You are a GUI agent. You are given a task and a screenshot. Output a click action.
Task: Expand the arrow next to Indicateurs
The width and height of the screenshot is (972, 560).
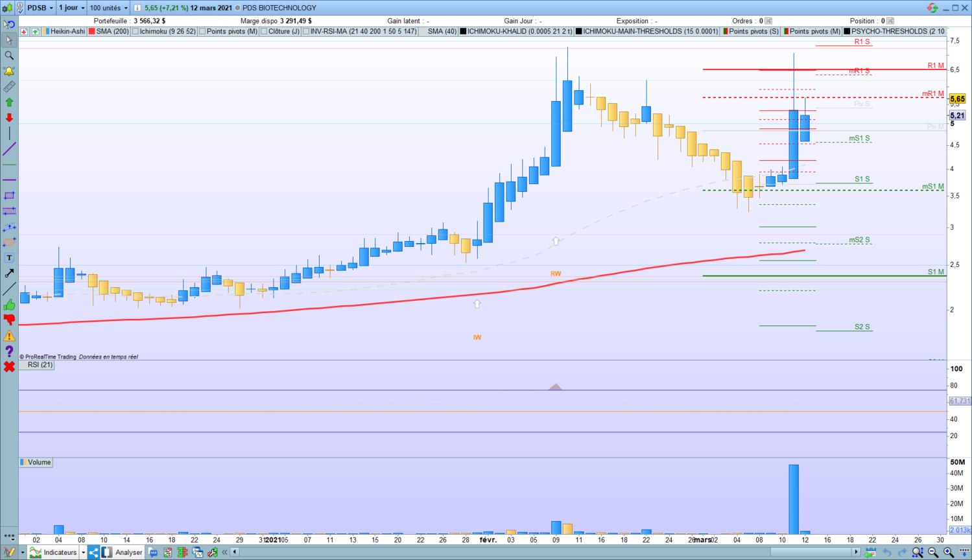pos(83,552)
